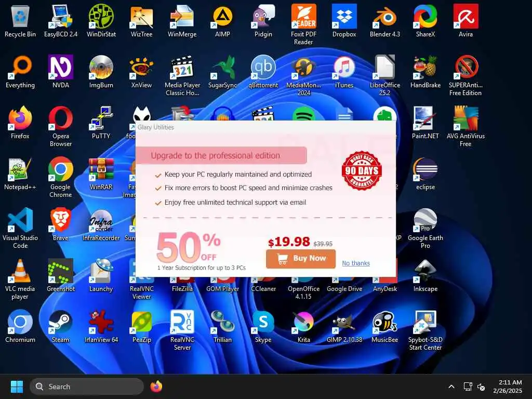Open Firefox from the taskbar
The width and height of the screenshot is (532, 399).
[x=156, y=387]
